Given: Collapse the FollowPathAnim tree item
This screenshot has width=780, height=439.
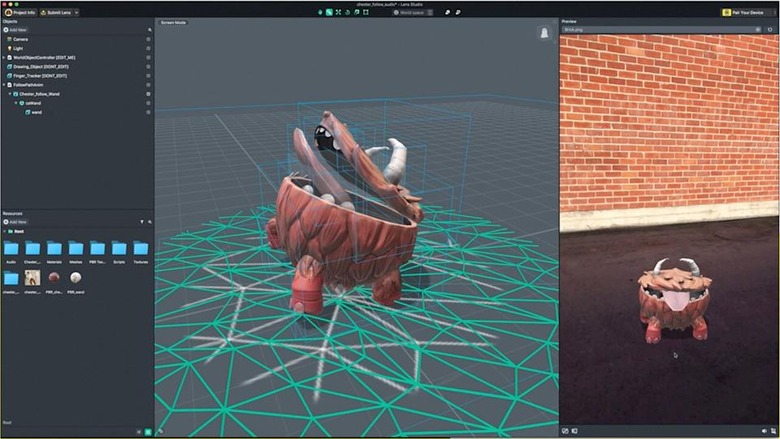Looking at the screenshot, I should pyautogui.click(x=4, y=85).
